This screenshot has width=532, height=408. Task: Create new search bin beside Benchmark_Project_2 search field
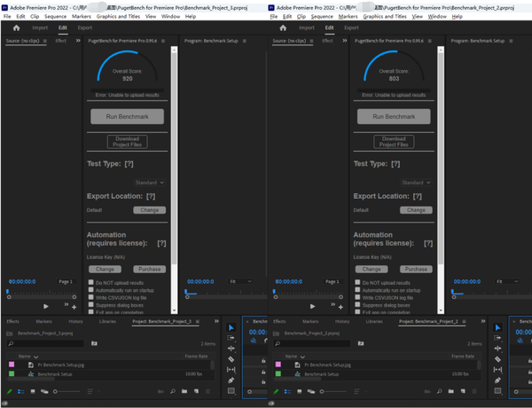(x=361, y=343)
